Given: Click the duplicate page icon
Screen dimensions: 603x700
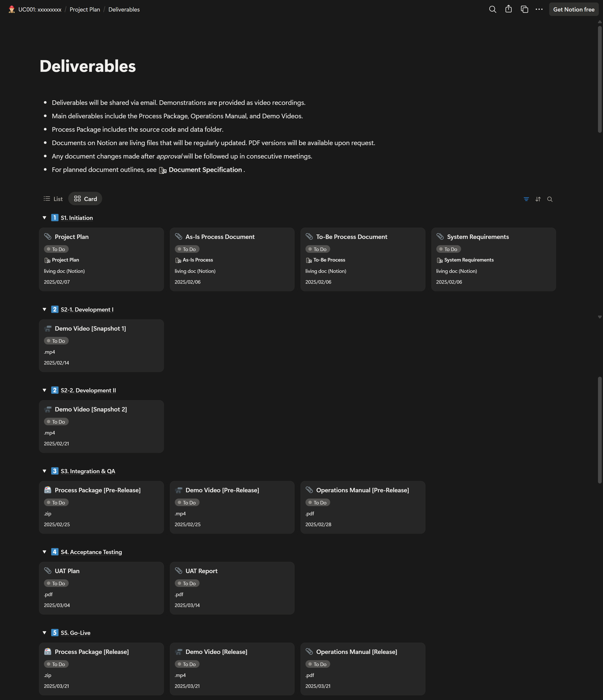Looking at the screenshot, I should (524, 9).
